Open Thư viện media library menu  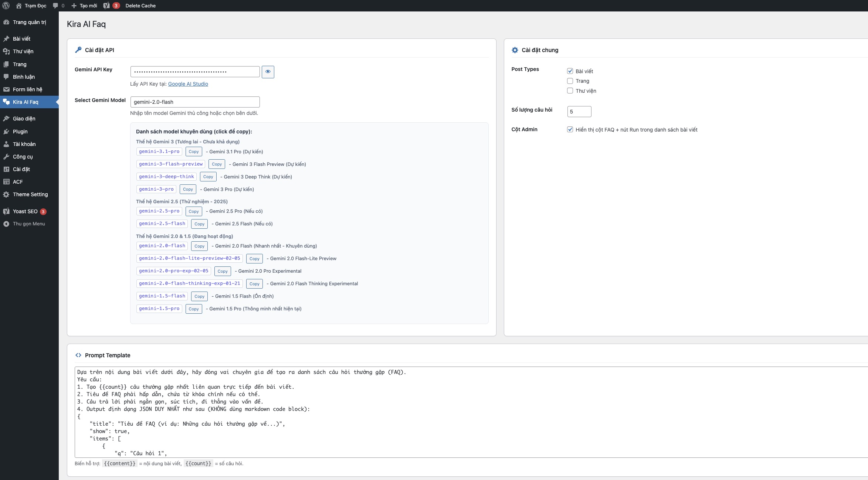[x=23, y=51]
